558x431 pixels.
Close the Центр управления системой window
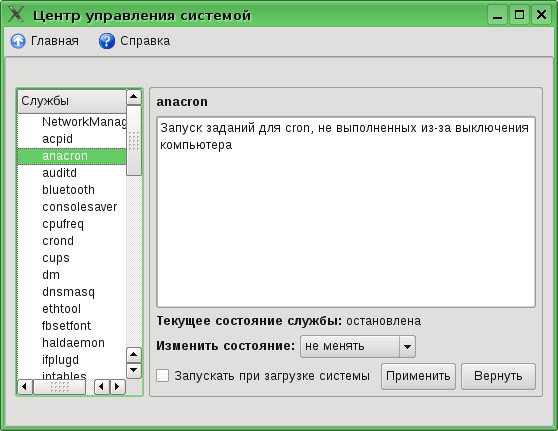click(x=541, y=15)
